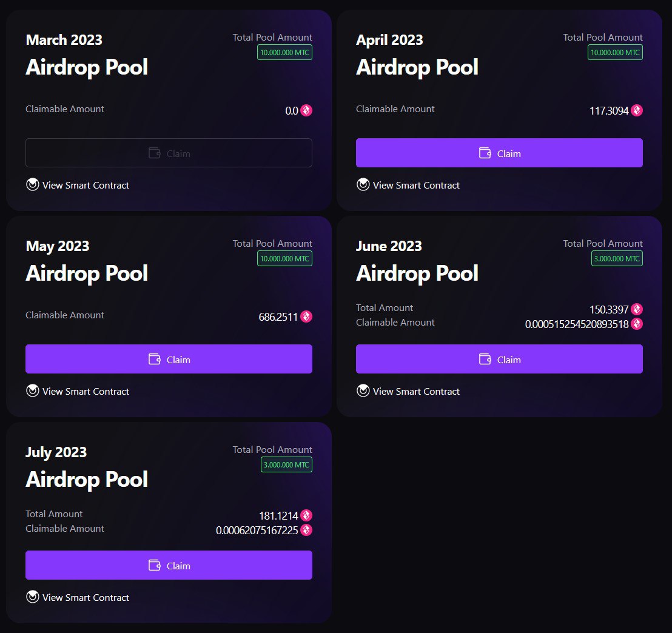The image size is (672, 633).
Task: Click the smart contract icon in June pool
Action: tap(363, 390)
